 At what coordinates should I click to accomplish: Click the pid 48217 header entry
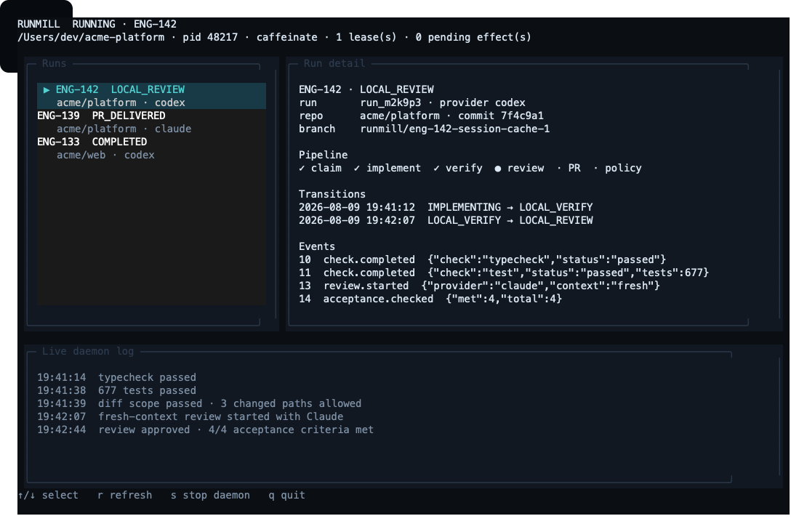210,37
